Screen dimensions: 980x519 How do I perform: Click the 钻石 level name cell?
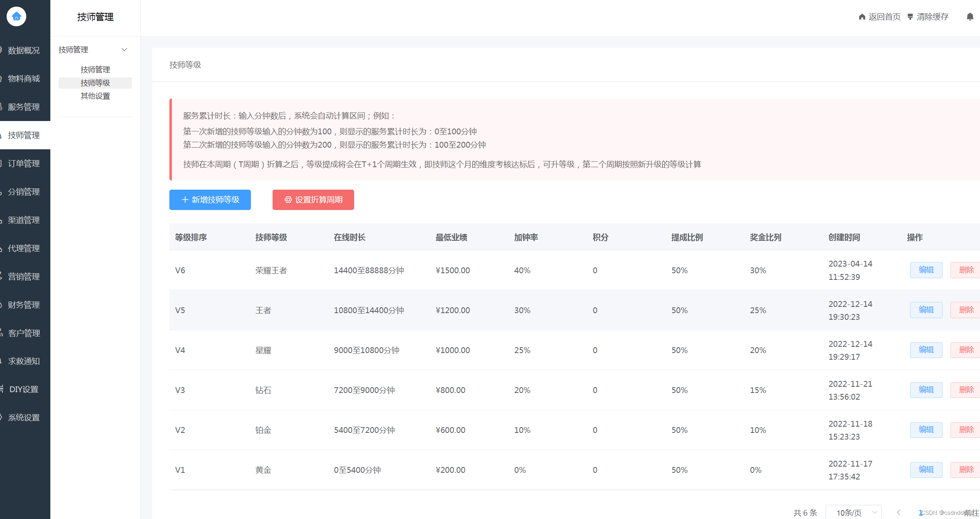pyautogui.click(x=263, y=390)
